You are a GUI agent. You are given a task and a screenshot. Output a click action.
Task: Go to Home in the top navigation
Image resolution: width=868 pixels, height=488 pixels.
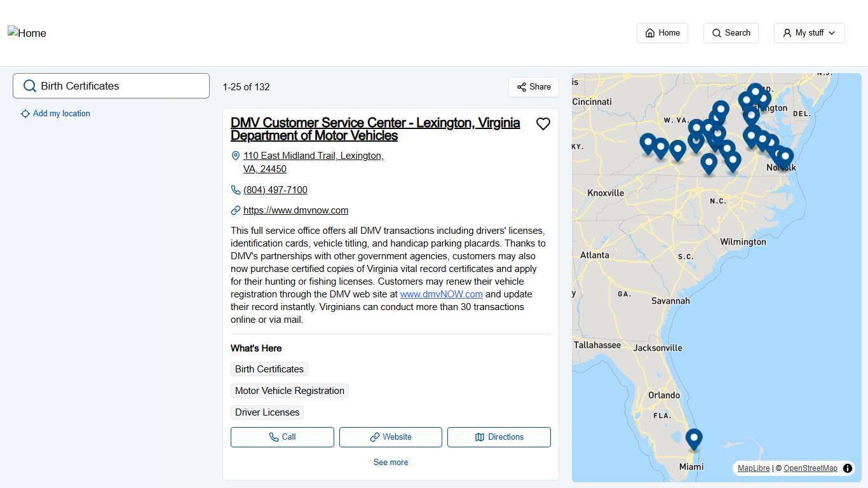(662, 33)
